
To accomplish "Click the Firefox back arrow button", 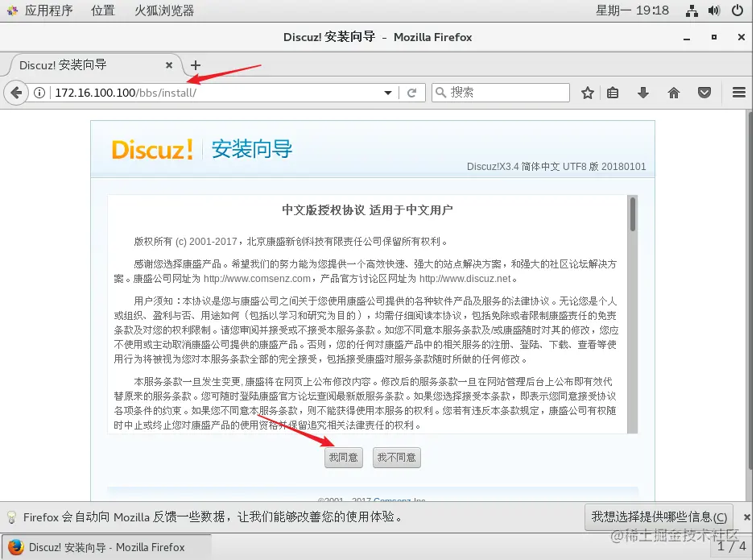I will coord(16,93).
